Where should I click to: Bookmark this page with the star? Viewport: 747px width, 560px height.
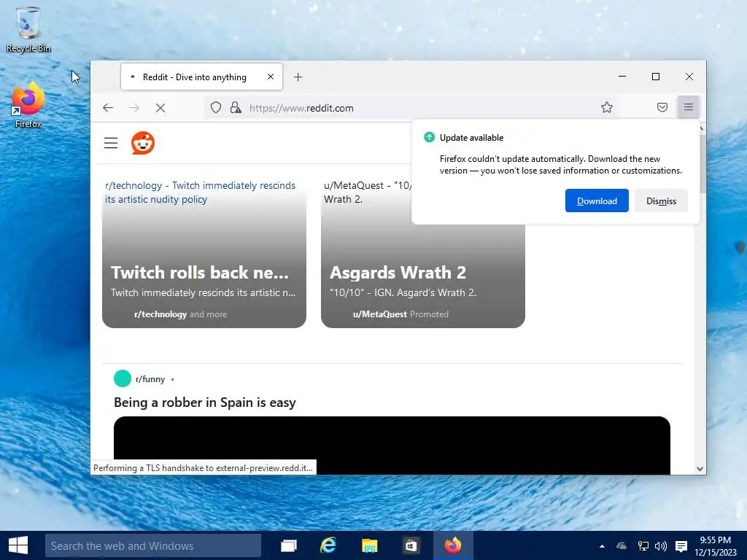606,108
